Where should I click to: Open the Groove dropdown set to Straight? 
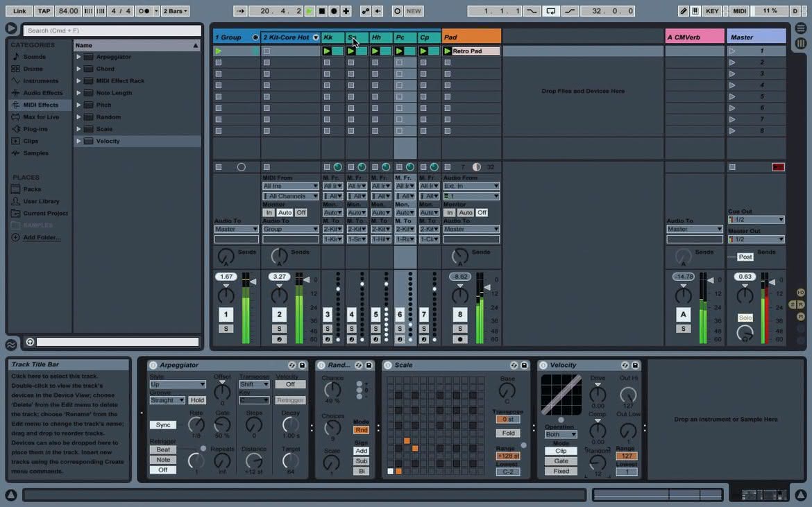[x=167, y=400]
